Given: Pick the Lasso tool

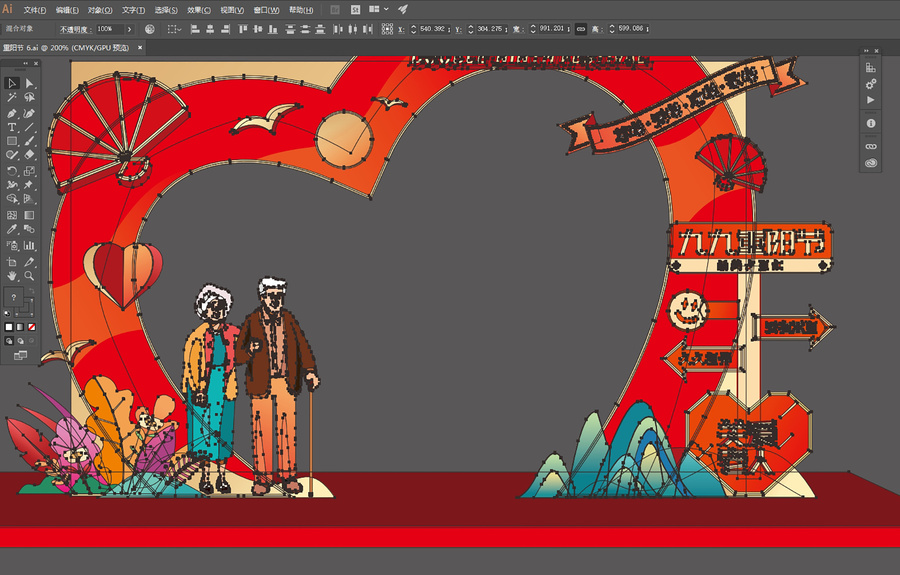Looking at the screenshot, I should point(29,98).
